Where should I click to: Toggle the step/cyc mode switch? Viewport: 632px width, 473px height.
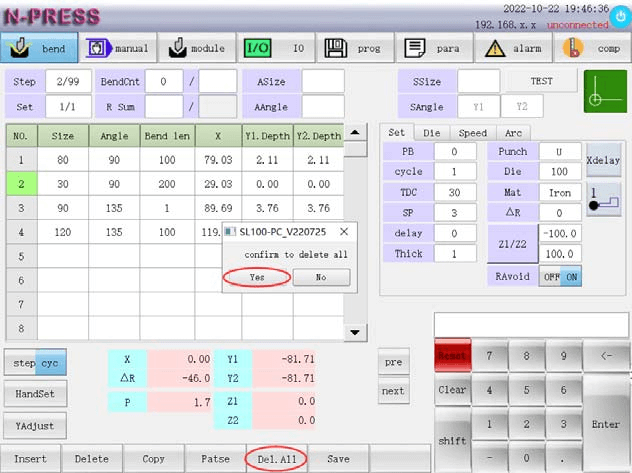pyautogui.click(x=36, y=362)
